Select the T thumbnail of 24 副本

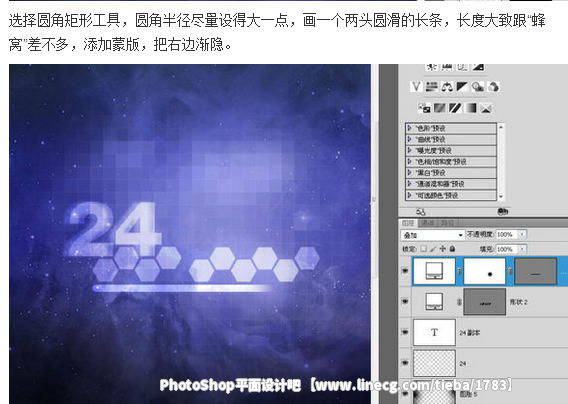click(434, 332)
